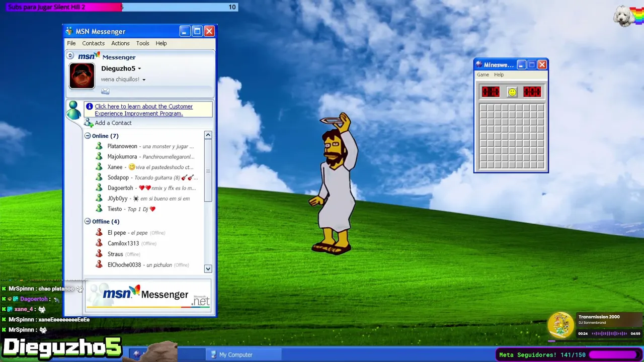Open the Dieguzho5 display name dropdown arrow

coord(139,69)
